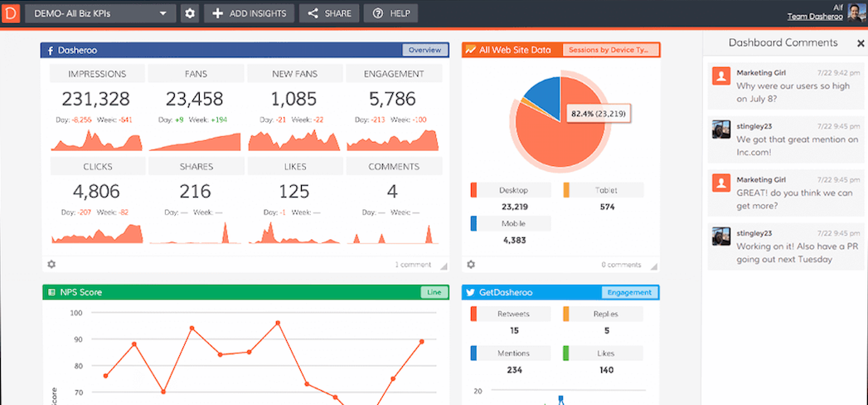Image resolution: width=868 pixels, height=405 pixels.
Task: Select the FANS metric tile
Action: [x=196, y=74]
